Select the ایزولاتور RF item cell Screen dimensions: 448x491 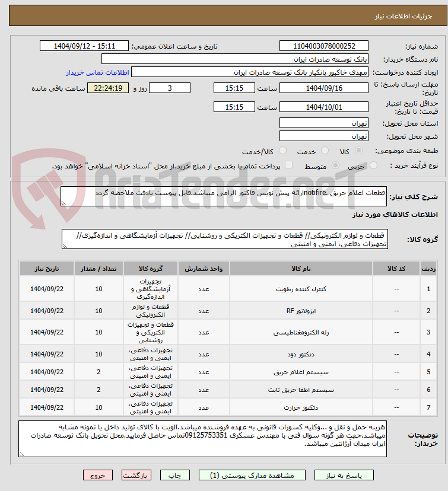(x=301, y=311)
